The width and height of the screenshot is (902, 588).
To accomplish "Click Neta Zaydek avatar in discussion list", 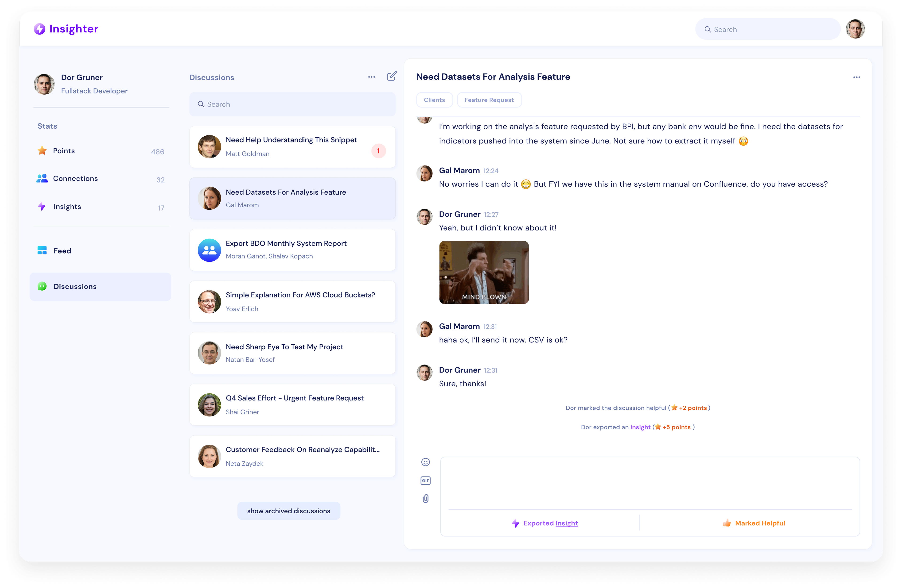I will (209, 456).
